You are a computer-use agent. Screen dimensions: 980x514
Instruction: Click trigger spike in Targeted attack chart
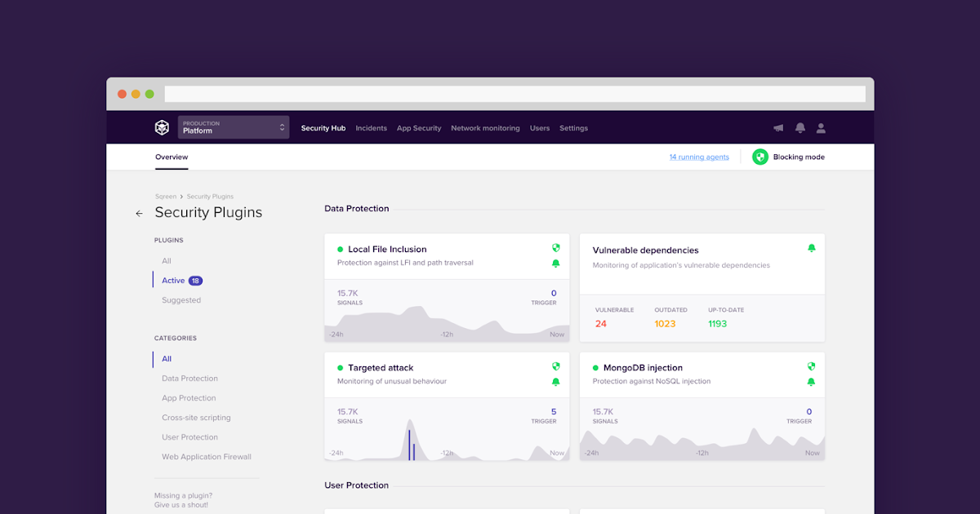coord(411,445)
